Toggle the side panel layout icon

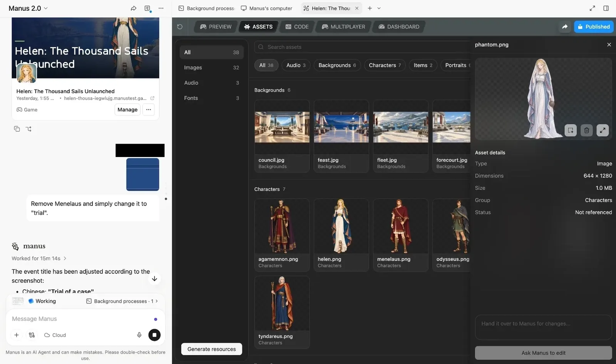coord(606,8)
